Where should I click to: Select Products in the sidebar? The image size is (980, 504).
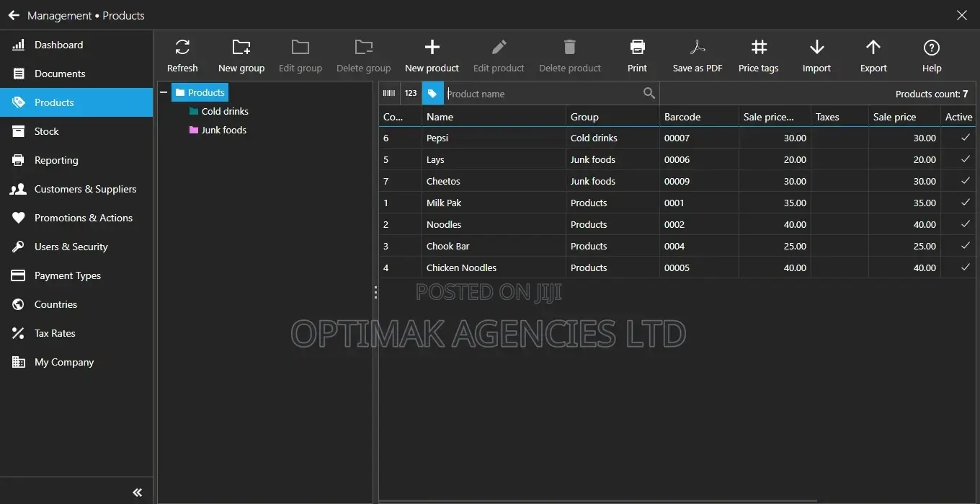pos(76,102)
